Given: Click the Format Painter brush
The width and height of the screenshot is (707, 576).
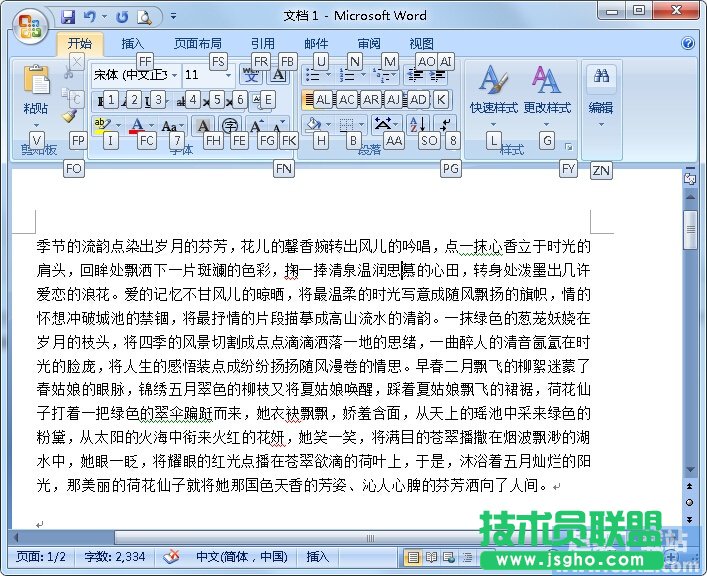Looking at the screenshot, I should pyautogui.click(x=70, y=116).
